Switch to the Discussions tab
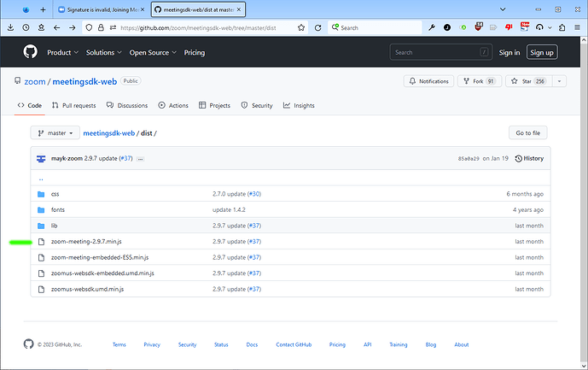This screenshot has width=588, height=370. pos(127,106)
